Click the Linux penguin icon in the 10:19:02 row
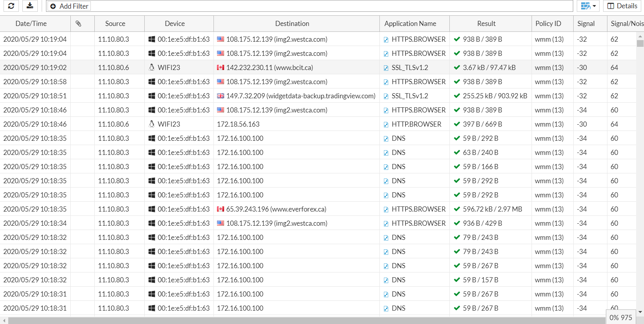This screenshot has height=324, width=644. (152, 68)
